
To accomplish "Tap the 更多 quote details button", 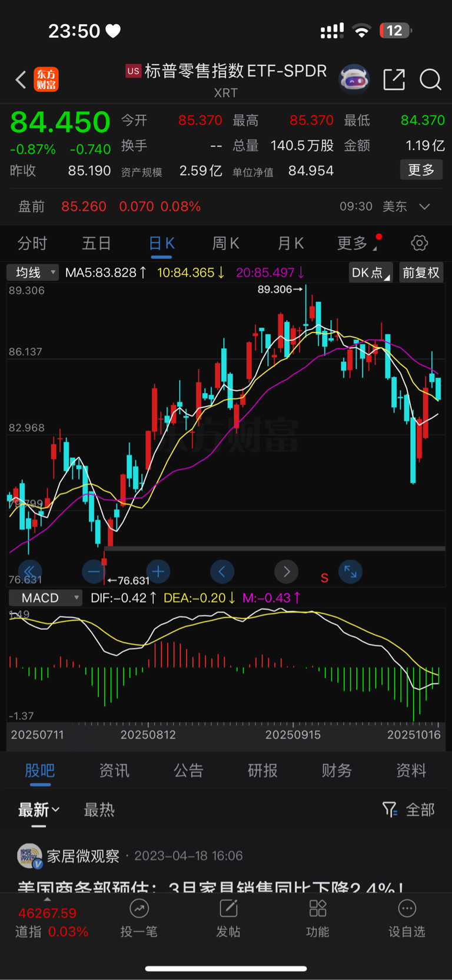I will (x=421, y=170).
